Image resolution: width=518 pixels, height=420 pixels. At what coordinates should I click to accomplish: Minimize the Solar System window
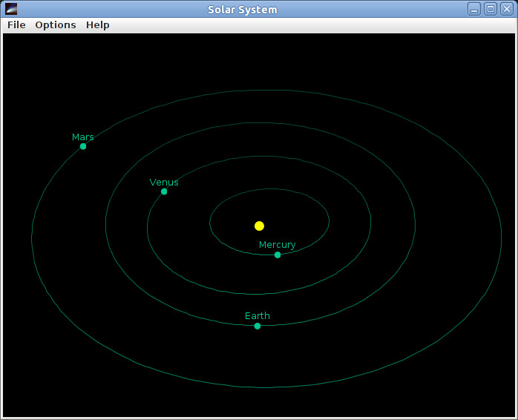(474, 9)
